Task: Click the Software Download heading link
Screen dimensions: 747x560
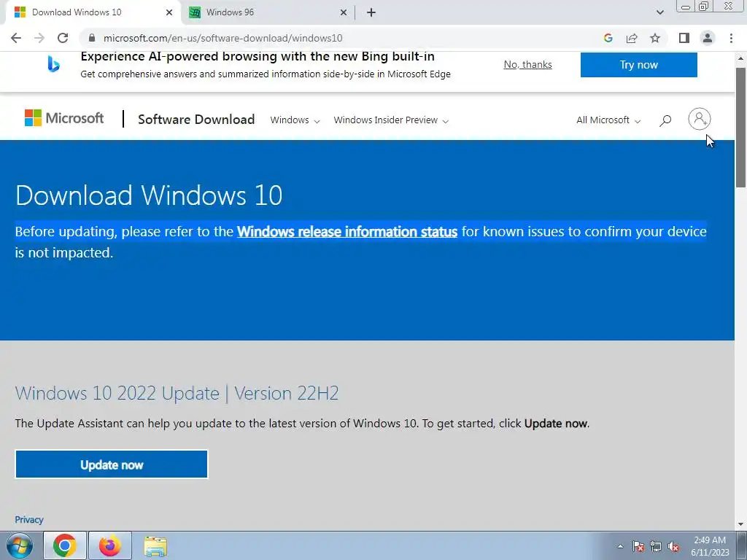Action: (196, 119)
